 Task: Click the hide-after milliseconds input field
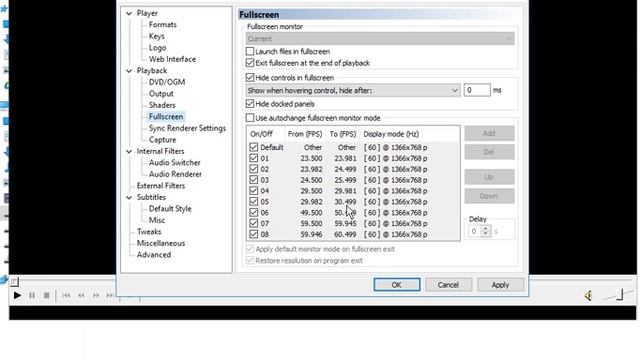477,90
